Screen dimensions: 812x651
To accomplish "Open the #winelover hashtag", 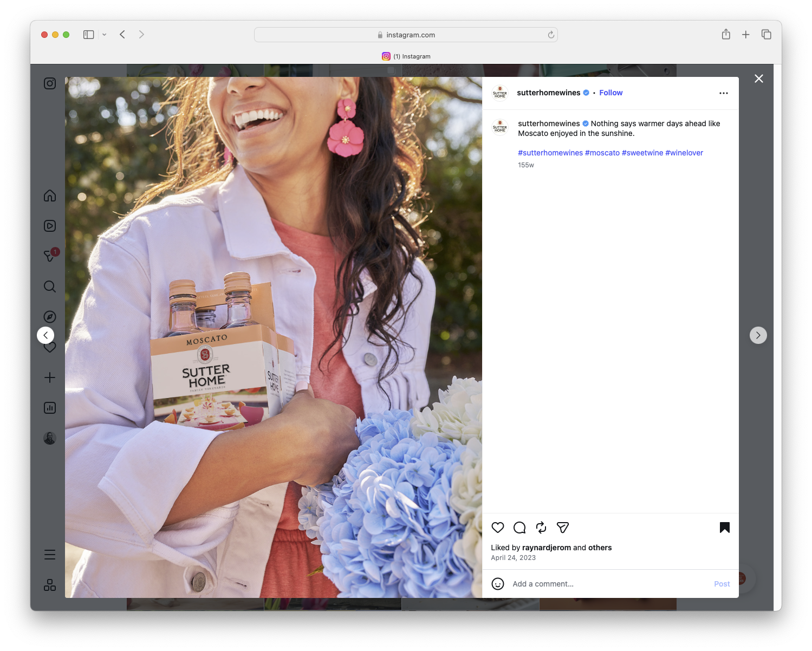I will (x=684, y=153).
